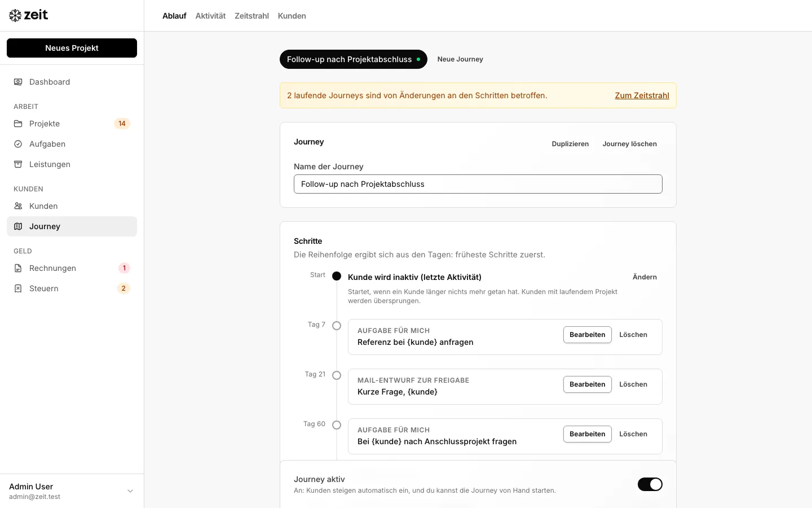
Task: Open Leistungen in the sidebar
Action: tap(72, 164)
